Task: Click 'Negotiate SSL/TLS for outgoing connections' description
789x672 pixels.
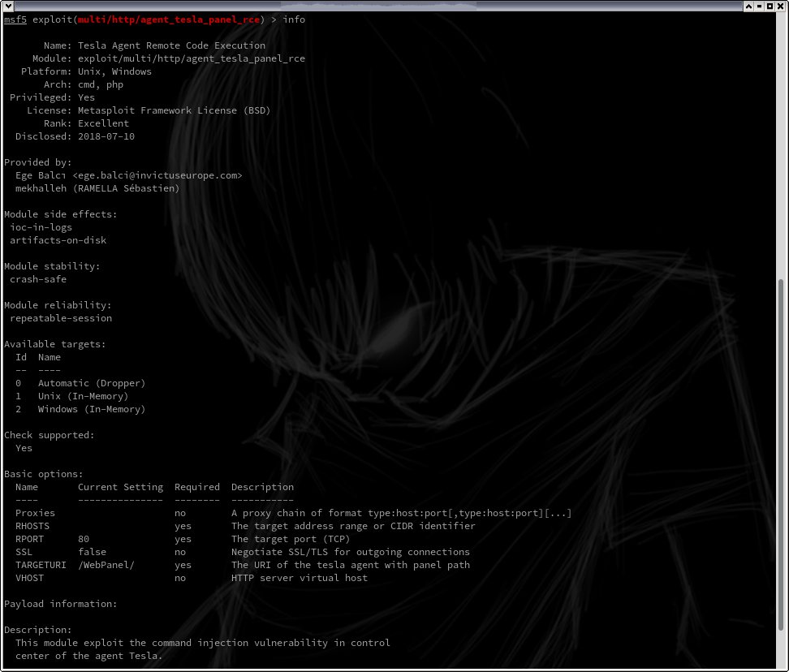Action: click(x=350, y=552)
